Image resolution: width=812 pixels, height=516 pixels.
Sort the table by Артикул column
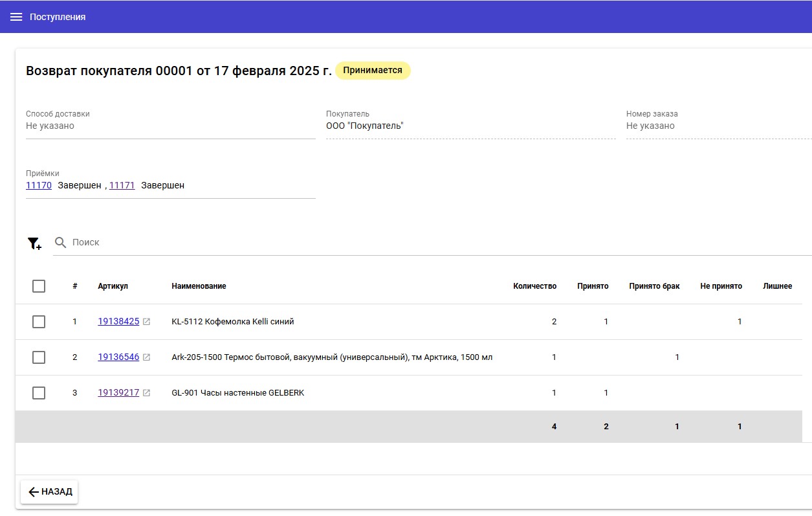point(113,286)
